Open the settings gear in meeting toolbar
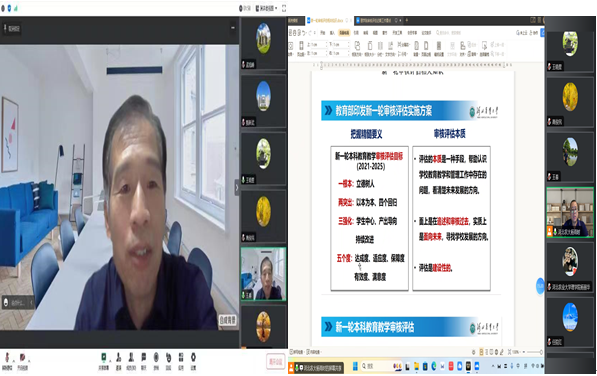This screenshot has height=376, width=597. pyautogui.click(x=193, y=359)
